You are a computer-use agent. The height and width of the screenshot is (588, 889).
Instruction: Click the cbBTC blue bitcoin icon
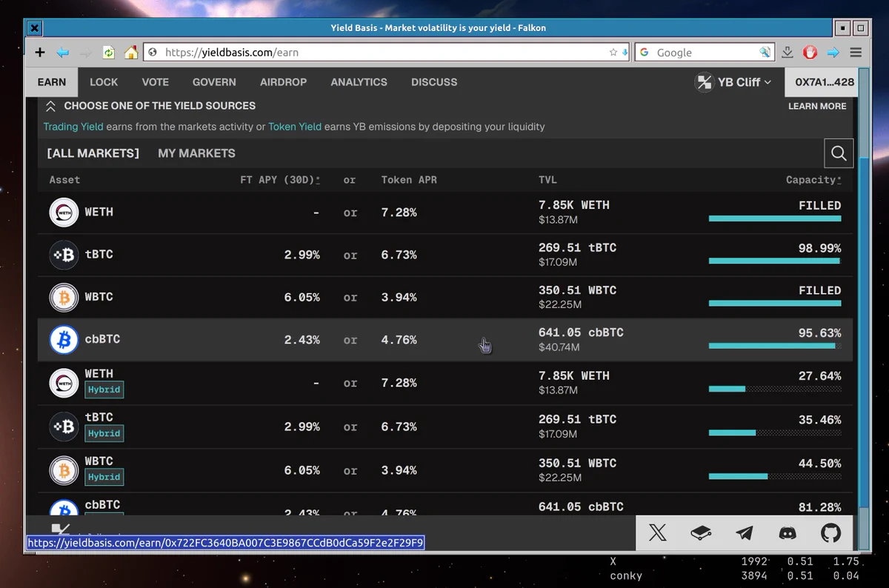click(64, 340)
